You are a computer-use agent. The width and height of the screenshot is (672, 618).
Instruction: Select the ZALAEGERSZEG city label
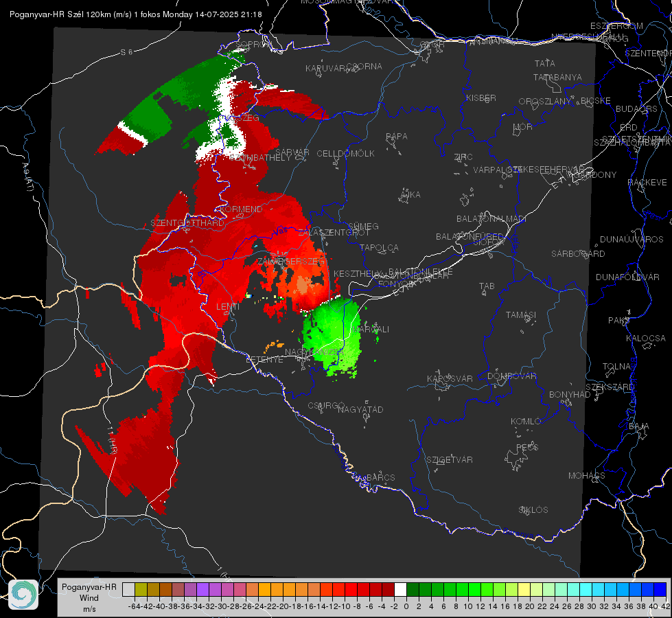click(291, 261)
